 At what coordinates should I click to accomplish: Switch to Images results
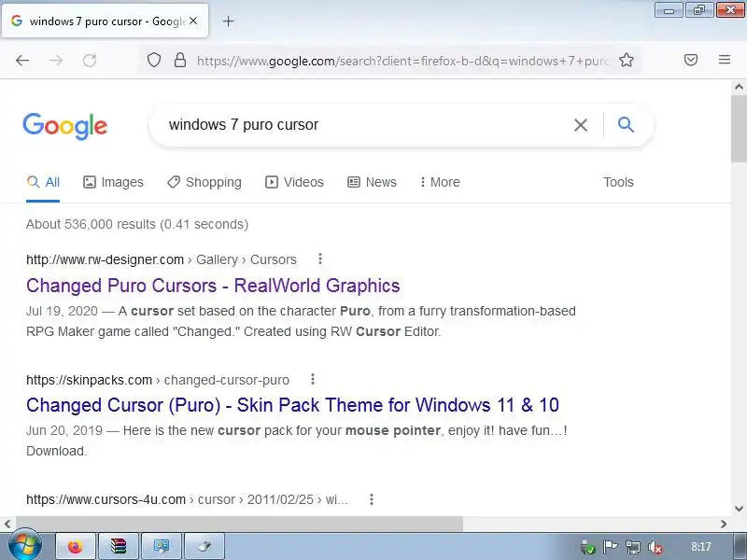click(x=113, y=182)
